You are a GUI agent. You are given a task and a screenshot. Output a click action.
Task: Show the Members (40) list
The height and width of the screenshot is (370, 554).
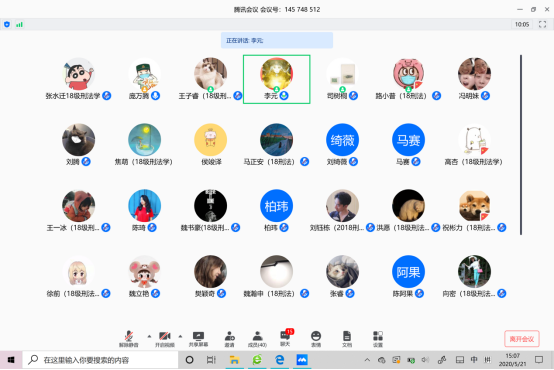(x=257, y=339)
